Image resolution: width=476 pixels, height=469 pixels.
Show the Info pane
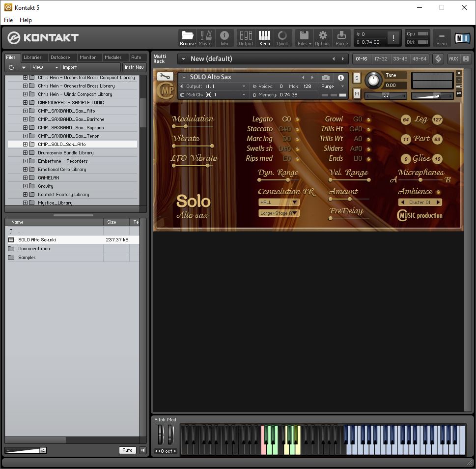tap(224, 38)
